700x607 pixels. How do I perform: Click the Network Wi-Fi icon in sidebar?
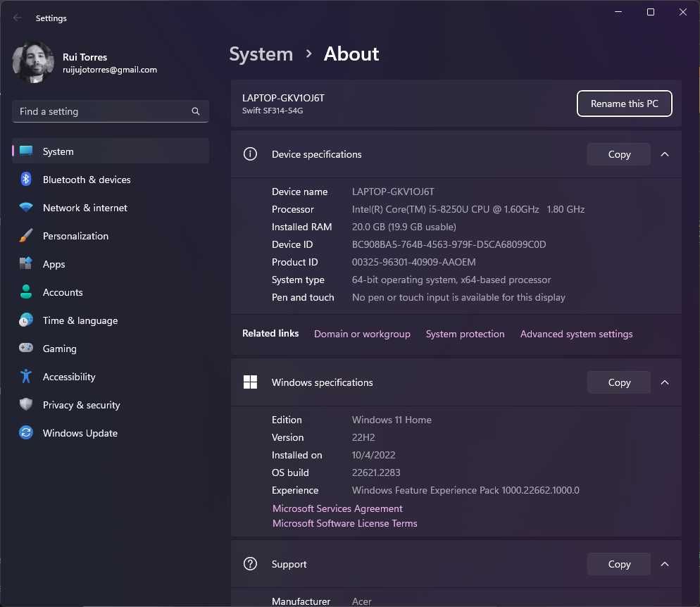point(26,208)
